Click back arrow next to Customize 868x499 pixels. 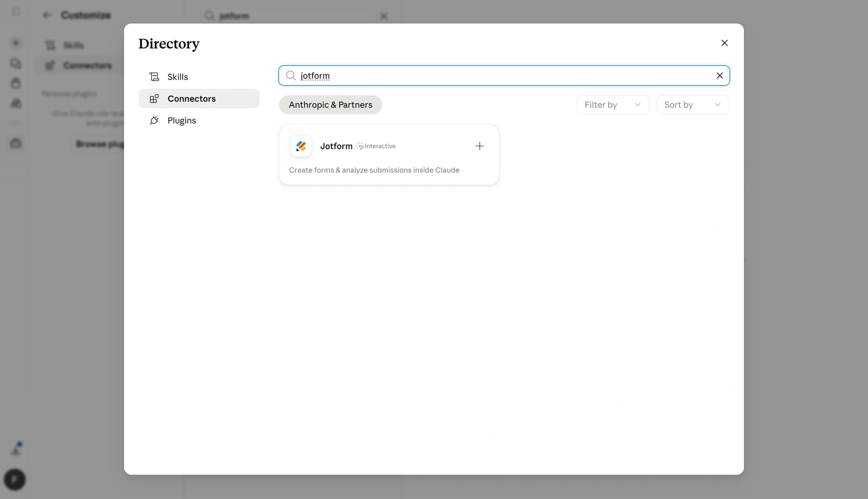tap(47, 15)
